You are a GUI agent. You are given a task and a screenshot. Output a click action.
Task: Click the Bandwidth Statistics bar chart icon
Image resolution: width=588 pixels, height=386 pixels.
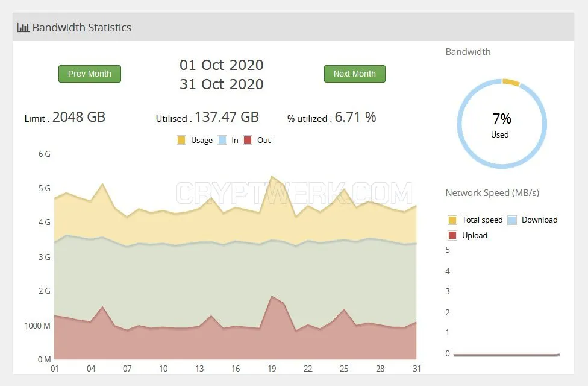(x=23, y=27)
